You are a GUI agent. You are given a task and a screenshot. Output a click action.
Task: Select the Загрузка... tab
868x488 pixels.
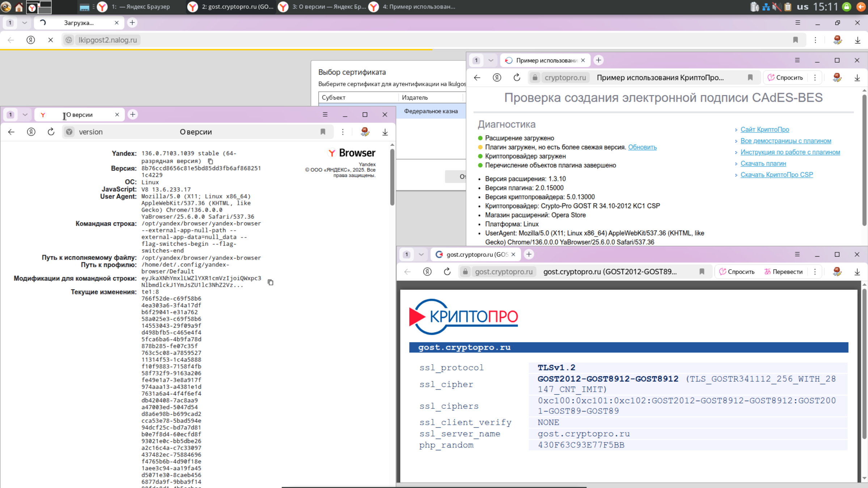[x=79, y=22]
